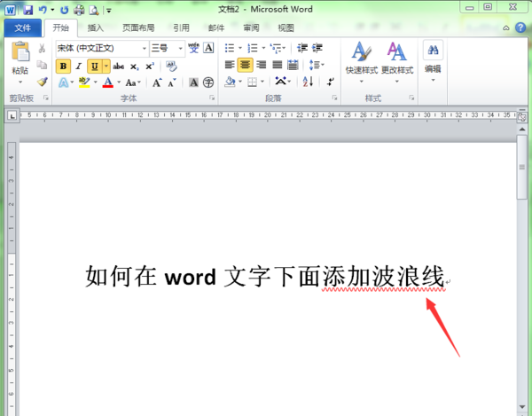Open the bullets list dropdown

(240, 48)
